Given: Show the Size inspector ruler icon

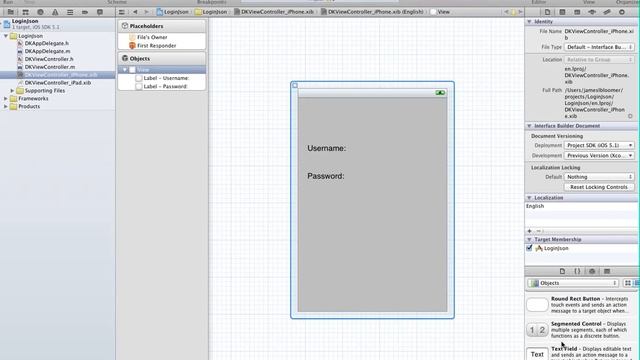Looking at the screenshot, I should (592, 12).
